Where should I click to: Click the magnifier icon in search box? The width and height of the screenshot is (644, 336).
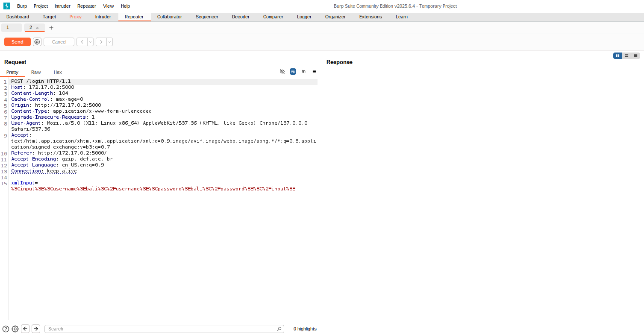pos(279,329)
